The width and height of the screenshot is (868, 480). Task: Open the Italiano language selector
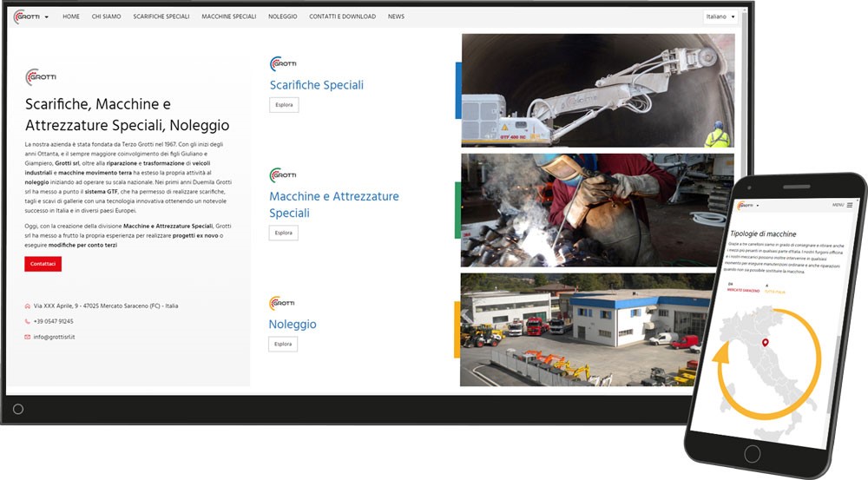pos(720,16)
